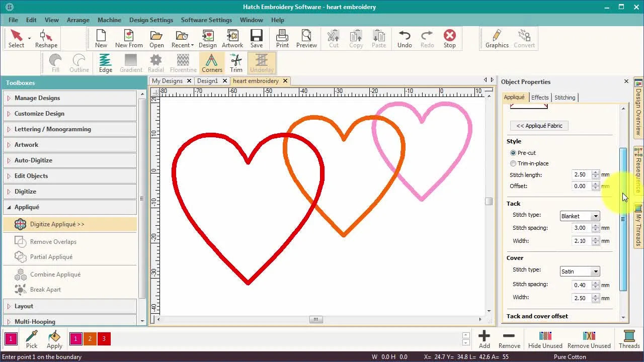
Task: Click the Appliqué Fabric button
Action: pyautogui.click(x=539, y=126)
